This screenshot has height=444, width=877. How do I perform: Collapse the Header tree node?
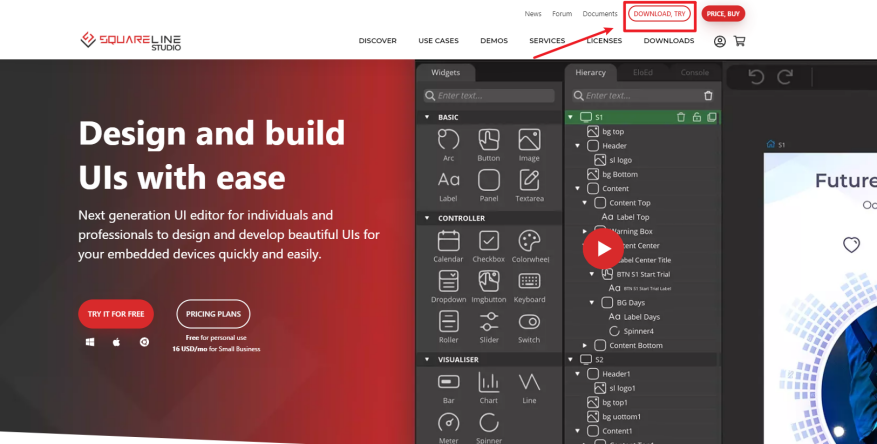pyautogui.click(x=578, y=146)
